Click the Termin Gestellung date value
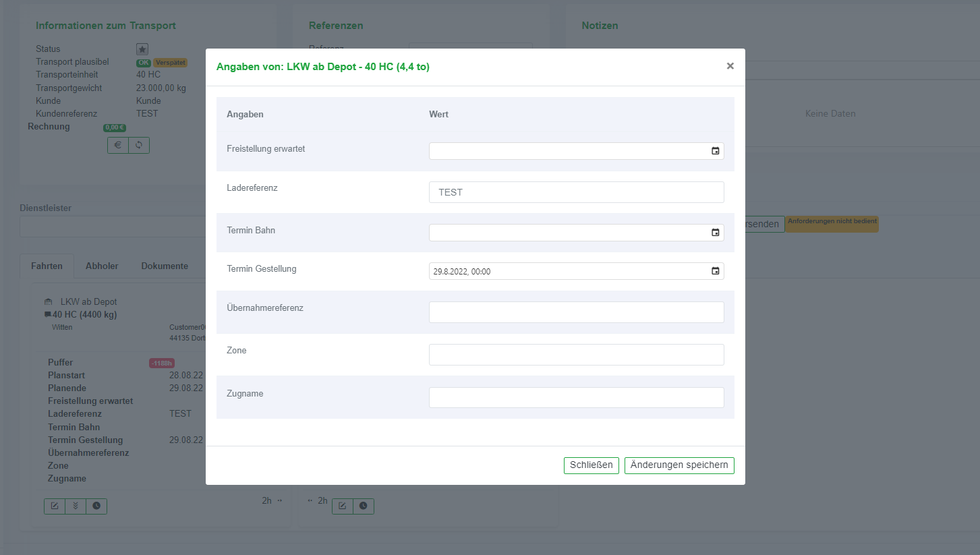Screen dimensions: 980x555 pyautogui.click(x=462, y=271)
